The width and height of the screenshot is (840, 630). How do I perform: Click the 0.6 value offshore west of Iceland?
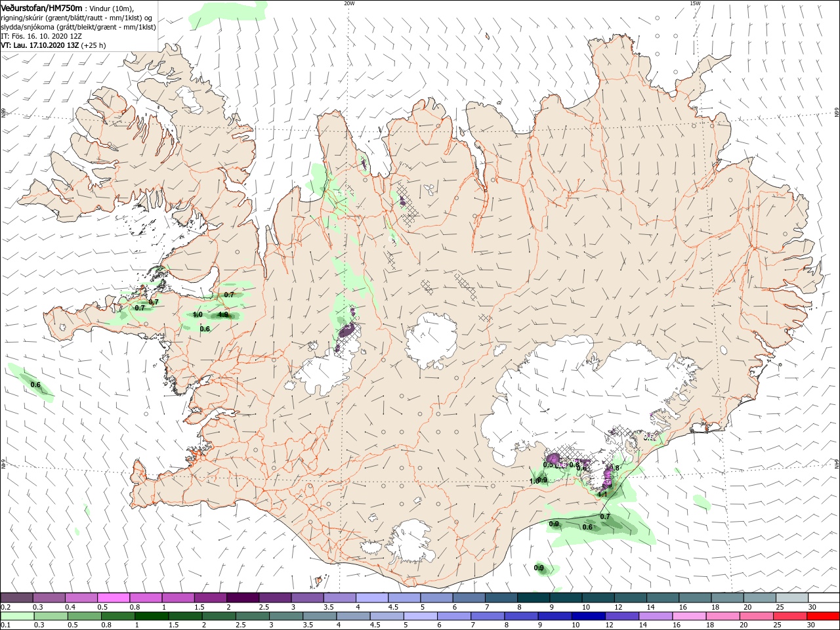35,385
